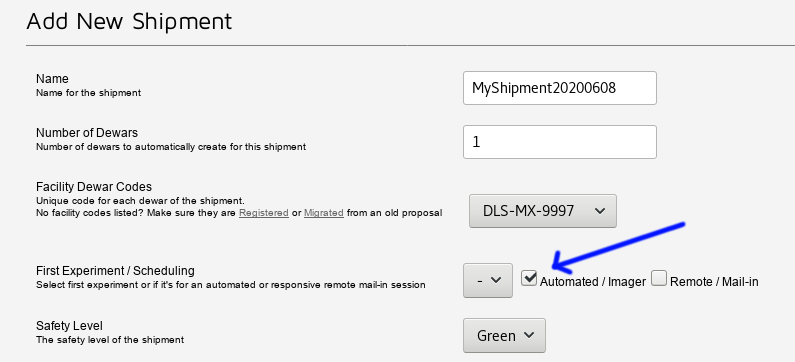Click into the Number of Dewars field

560,142
